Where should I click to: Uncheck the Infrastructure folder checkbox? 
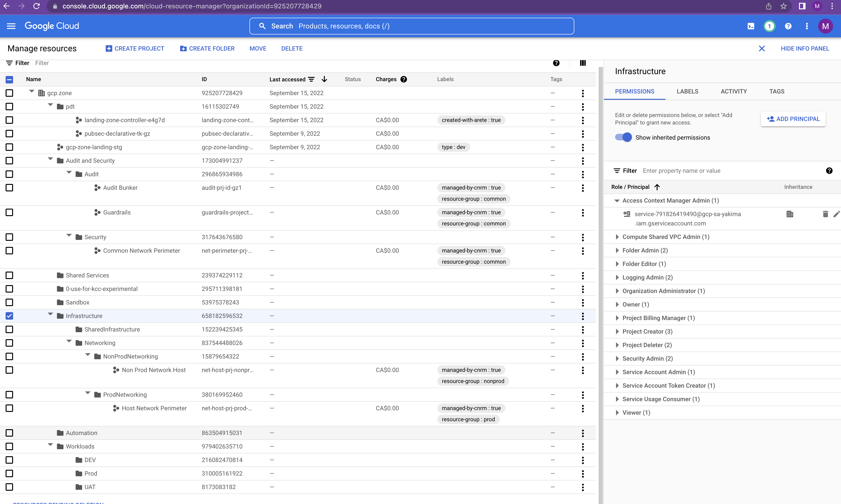pos(9,316)
